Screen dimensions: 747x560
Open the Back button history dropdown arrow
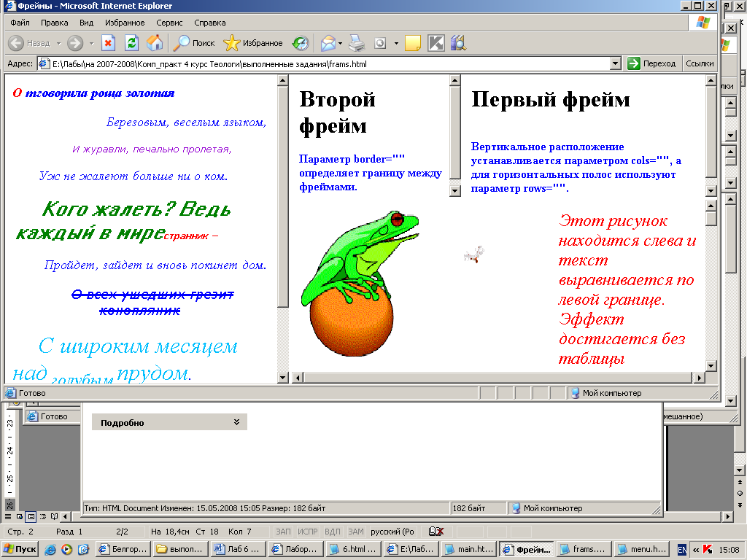(58, 43)
